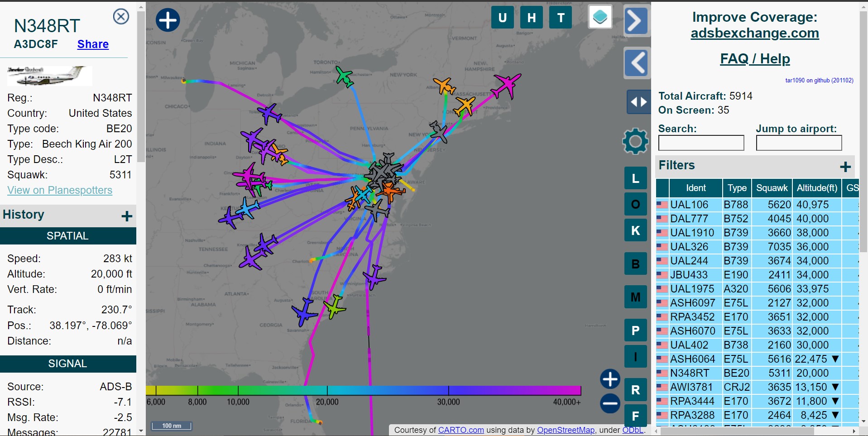Screen dimensions: 868x436
Task: Toggle the T map button
Action: [x=561, y=18]
